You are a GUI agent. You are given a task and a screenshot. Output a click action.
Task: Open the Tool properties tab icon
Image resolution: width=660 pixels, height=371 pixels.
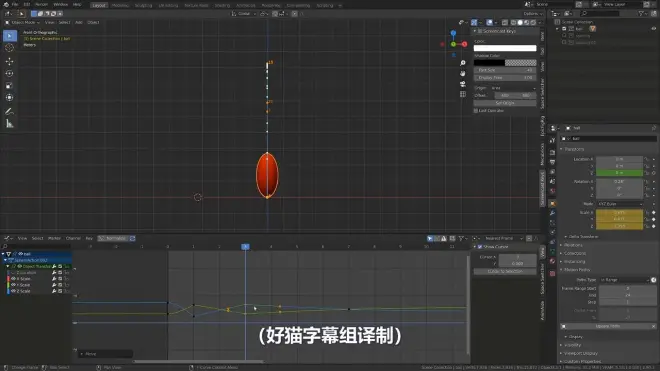[553, 141]
